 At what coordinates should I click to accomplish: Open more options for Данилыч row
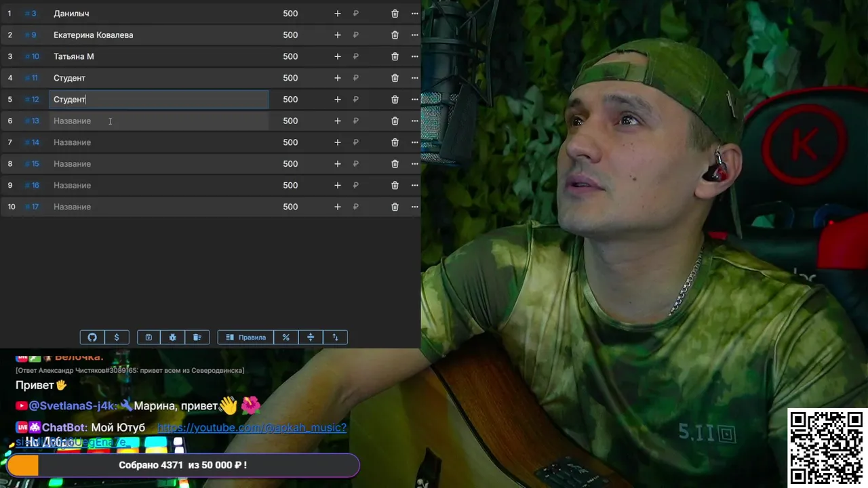point(414,14)
